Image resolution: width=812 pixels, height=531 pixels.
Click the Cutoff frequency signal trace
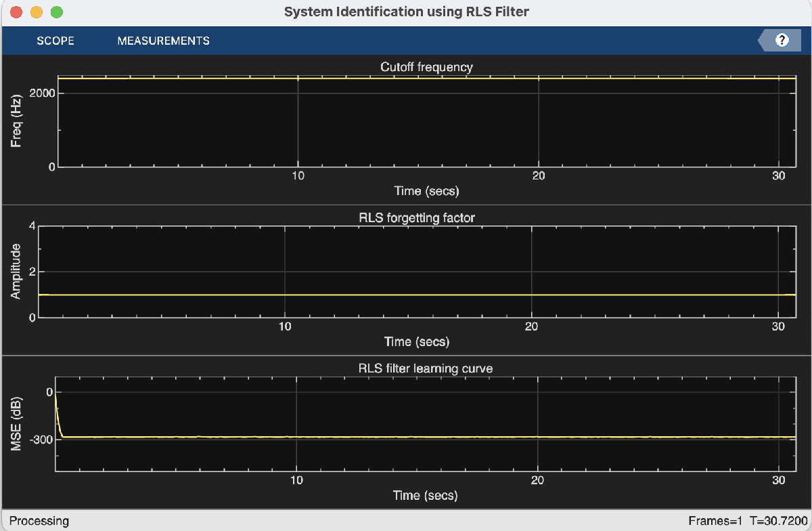pyautogui.click(x=406, y=78)
